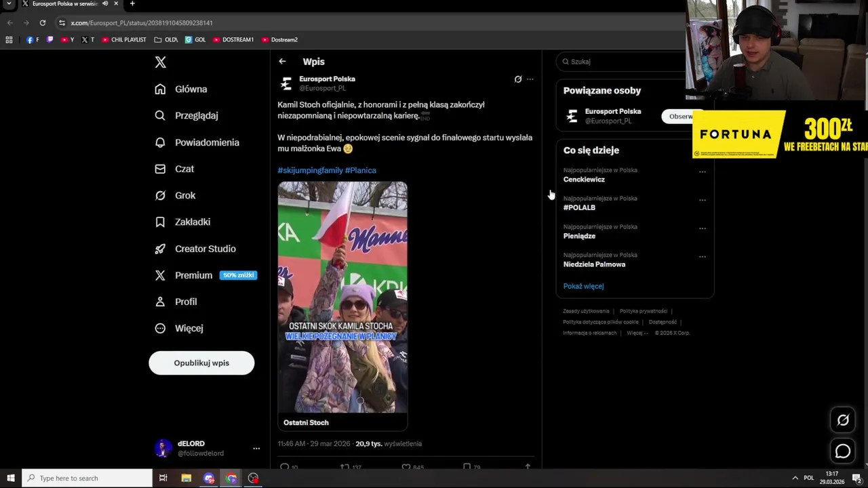Open Niedziela Palmowa trending topic
Image resolution: width=868 pixels, height=488 pixels.
pyautogui.click(x=594, y=264)
